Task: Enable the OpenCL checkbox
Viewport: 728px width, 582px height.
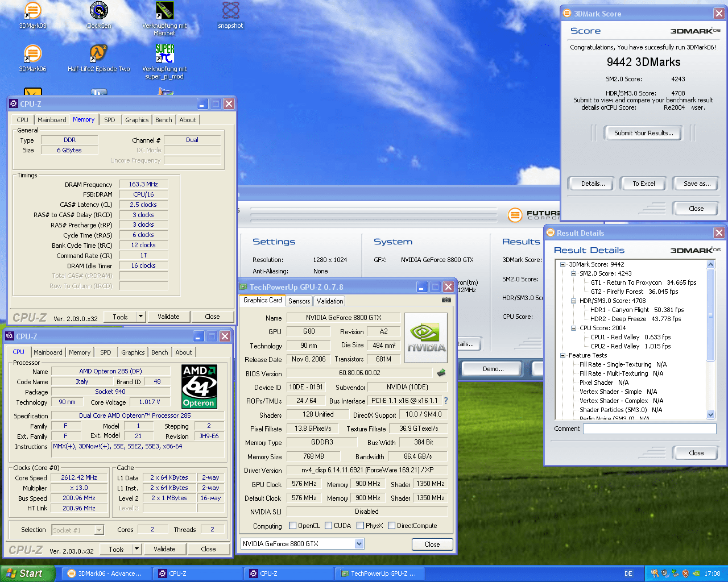Action: pos(293,526)
